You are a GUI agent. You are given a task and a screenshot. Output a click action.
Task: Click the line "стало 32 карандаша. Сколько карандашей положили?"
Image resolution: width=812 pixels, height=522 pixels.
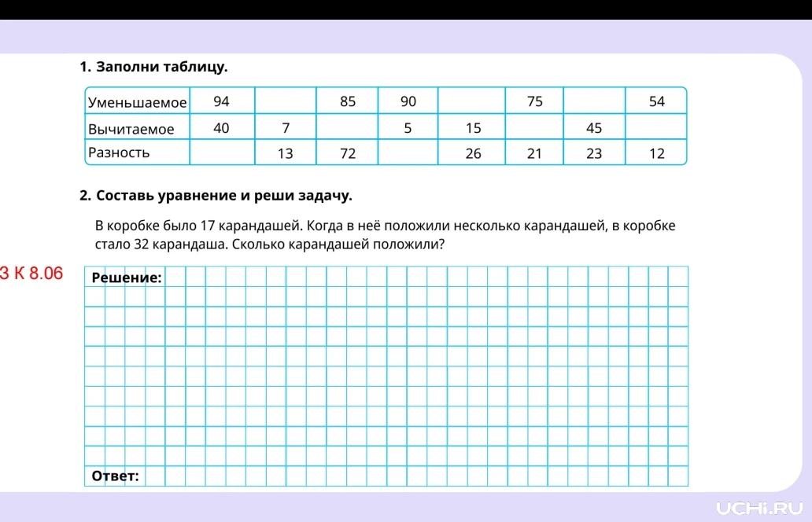coord(270,244)
